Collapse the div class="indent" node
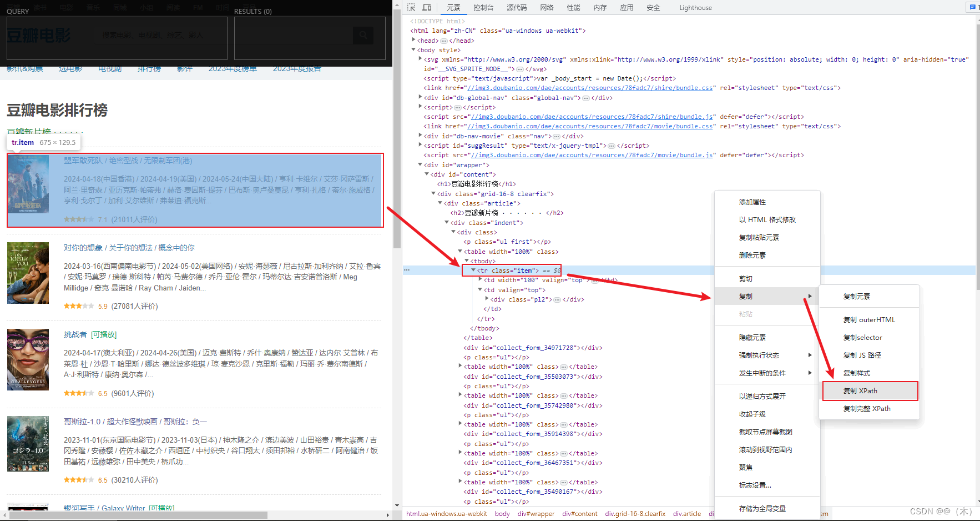980x521 pixels. pos(447,222)
